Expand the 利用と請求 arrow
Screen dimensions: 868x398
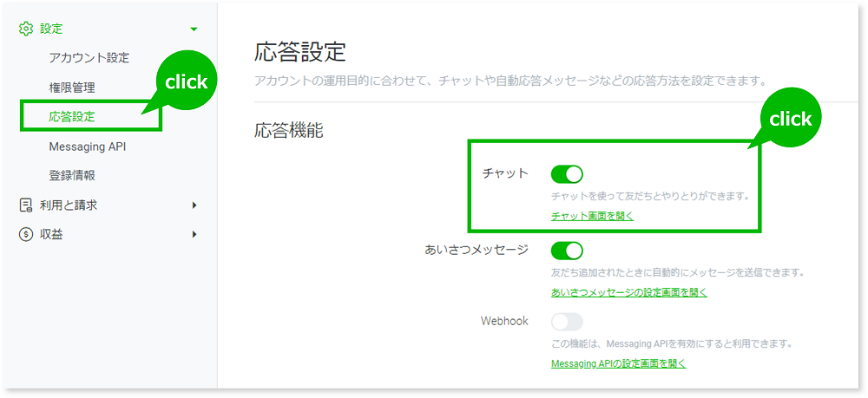(194, 206)
